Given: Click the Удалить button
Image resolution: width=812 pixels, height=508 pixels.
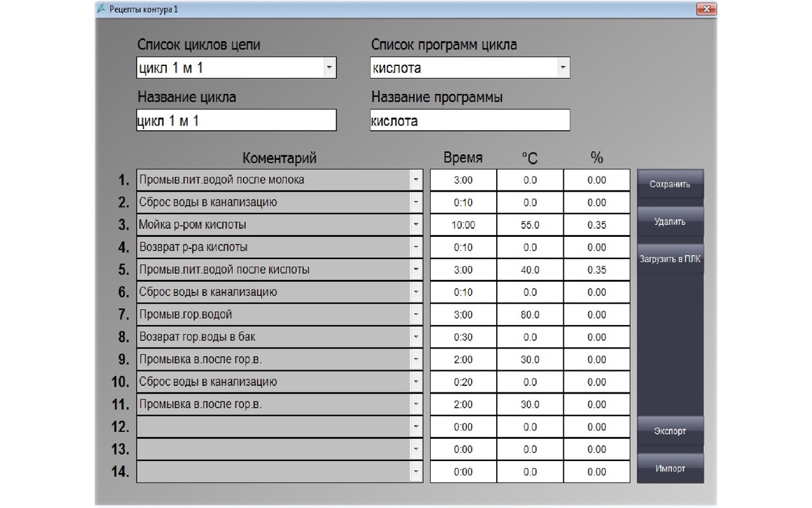Looking at the screenshot, I should 670,222.
